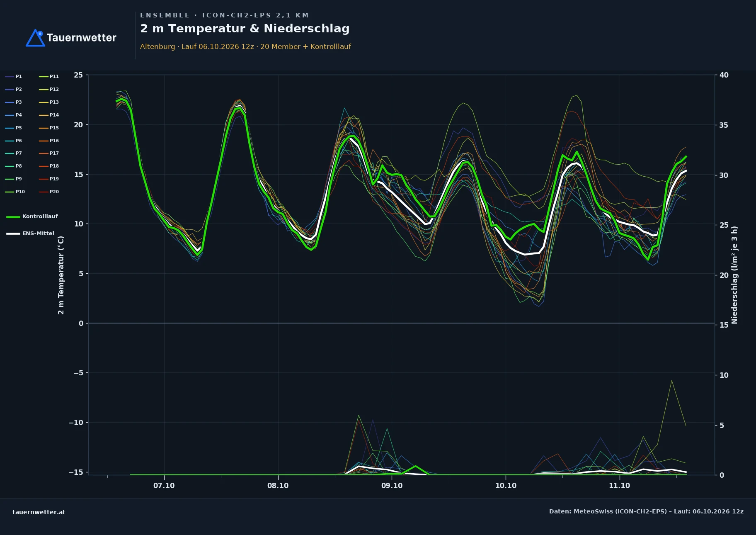Click the 0 temperature axis value
756x535 pixels.
(x=81, y=323)
